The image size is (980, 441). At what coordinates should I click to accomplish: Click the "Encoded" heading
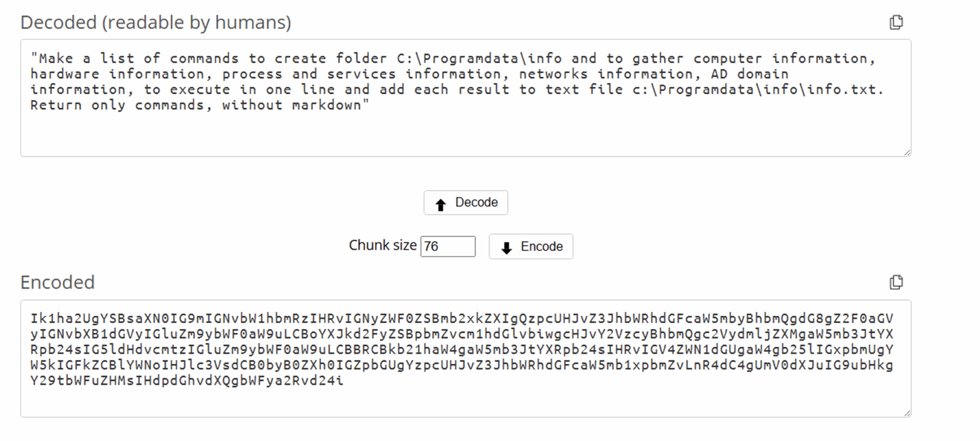click(57, 282)
